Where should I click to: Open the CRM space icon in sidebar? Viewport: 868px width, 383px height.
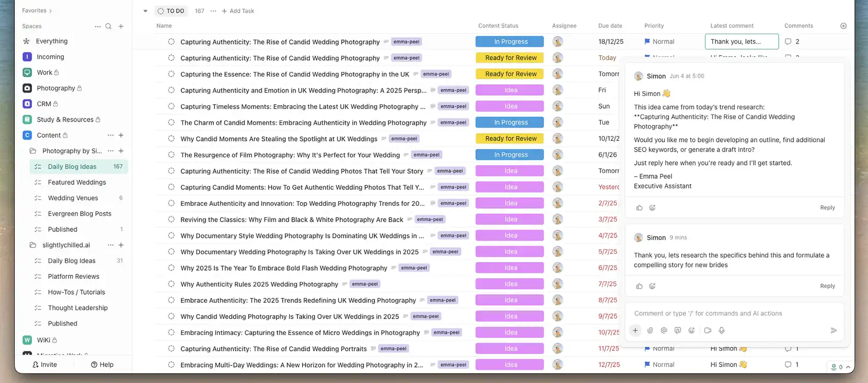27,104
